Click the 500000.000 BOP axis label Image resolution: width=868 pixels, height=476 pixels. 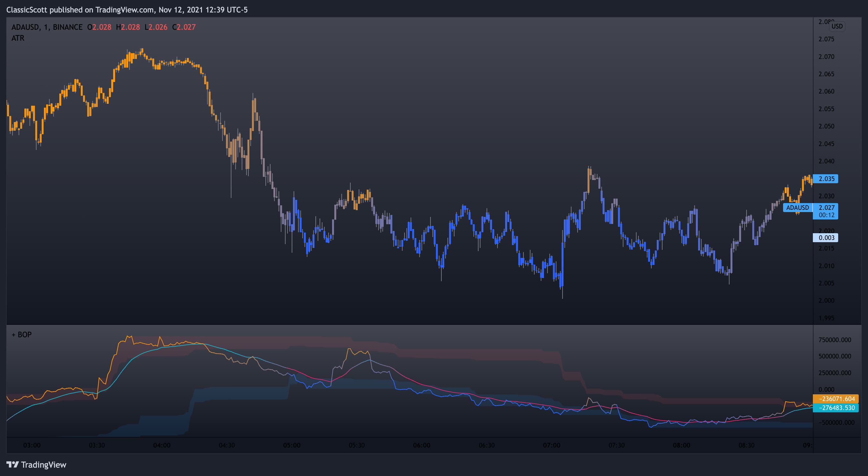point(835,356)
